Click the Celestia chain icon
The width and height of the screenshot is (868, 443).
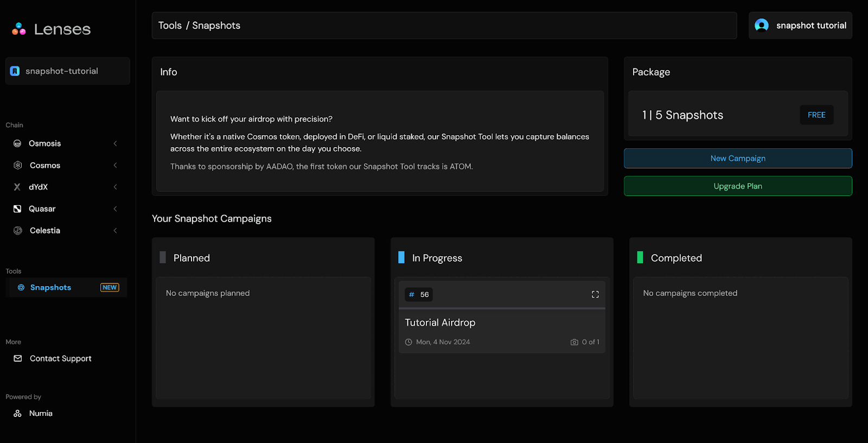pos(18,230)
